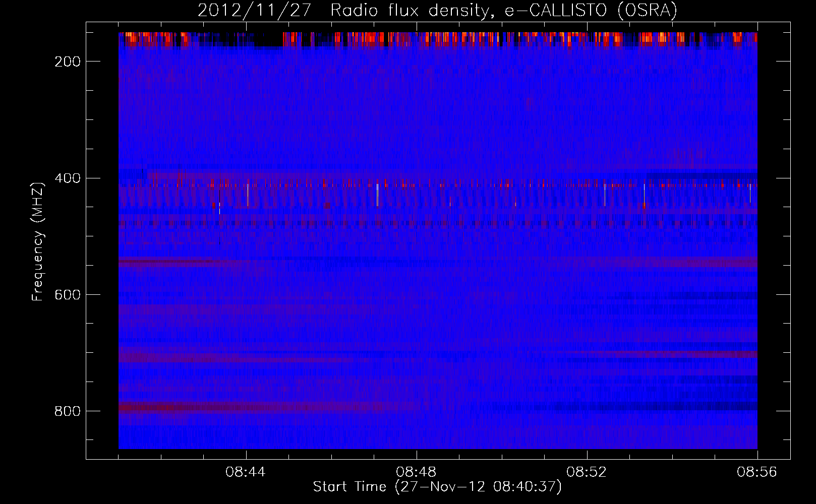This screenshot has height=504, width=816.
Task: Click the 400 frequency tick label
Action: [x=67, y=178]
